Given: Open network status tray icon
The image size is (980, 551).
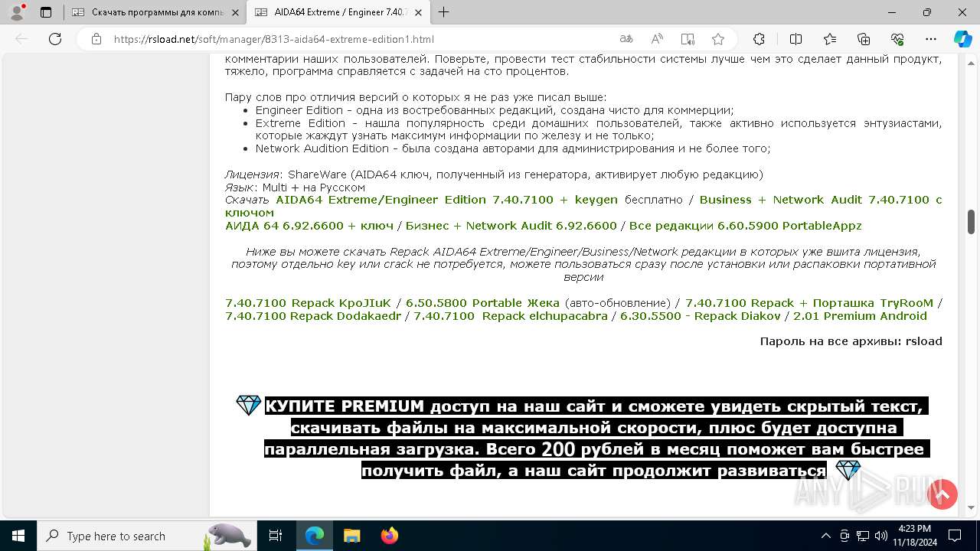Looking at the screenshot, I should [863, 536].
